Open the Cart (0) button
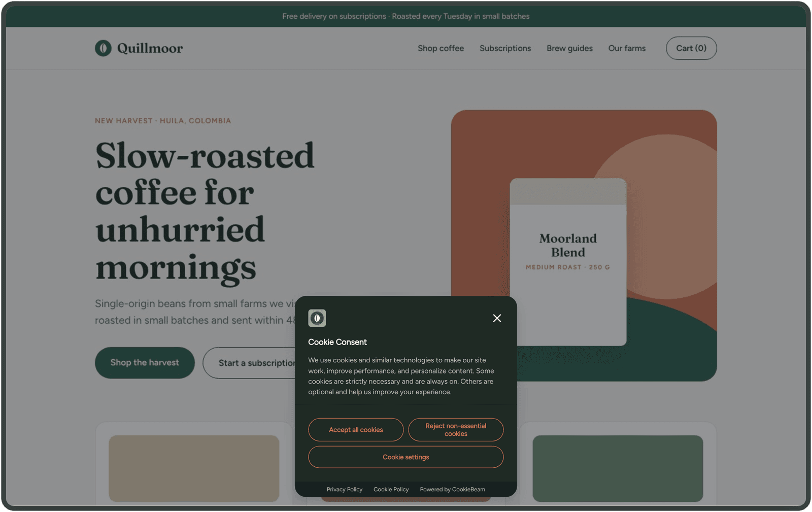 tap(691, 48)
